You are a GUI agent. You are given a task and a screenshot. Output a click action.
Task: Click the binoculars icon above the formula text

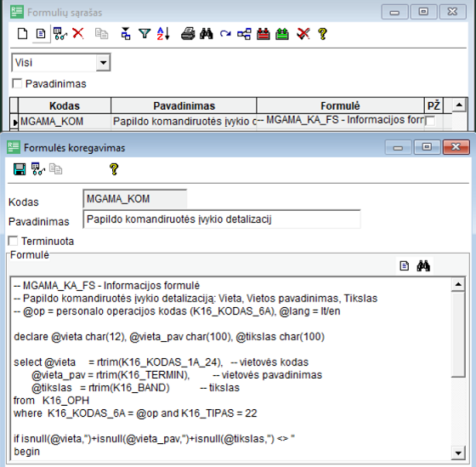tap(423, 266)
